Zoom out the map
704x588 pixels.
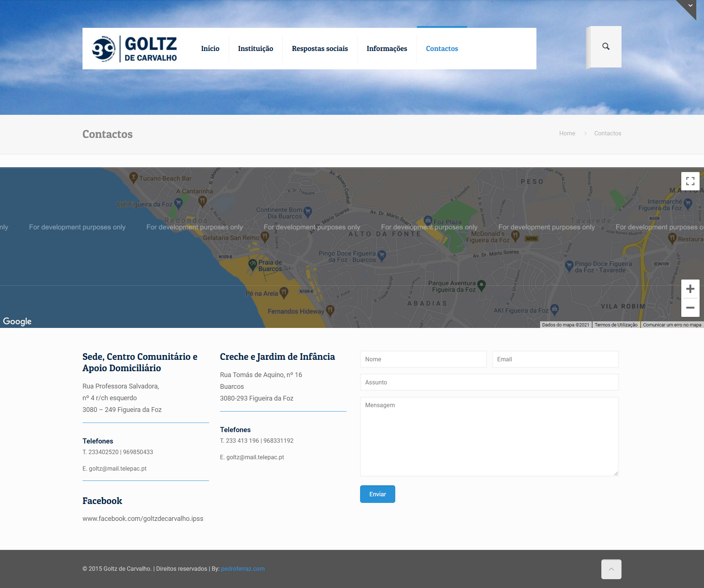pos(690,308)
